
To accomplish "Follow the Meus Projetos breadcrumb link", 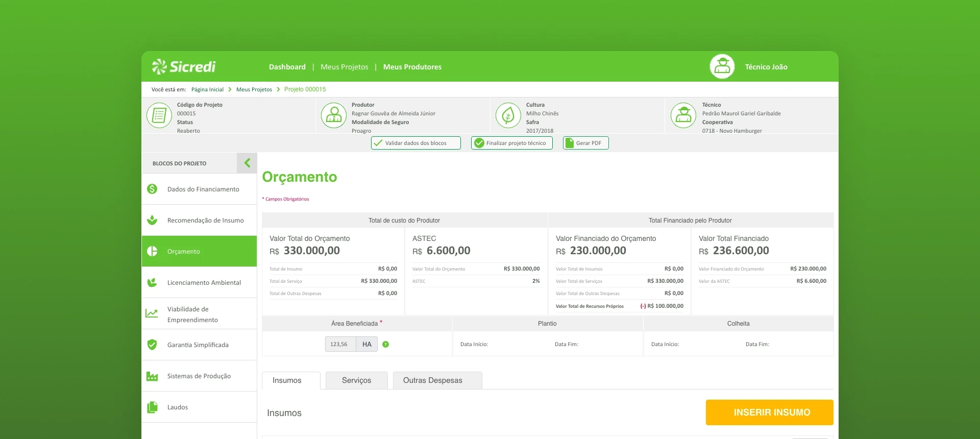I will [254, 89].
